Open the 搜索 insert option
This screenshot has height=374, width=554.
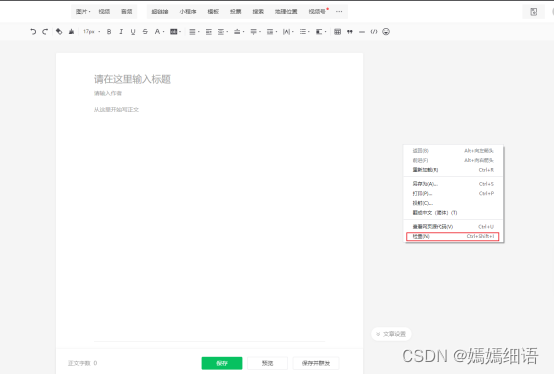[x=258, y=12]
